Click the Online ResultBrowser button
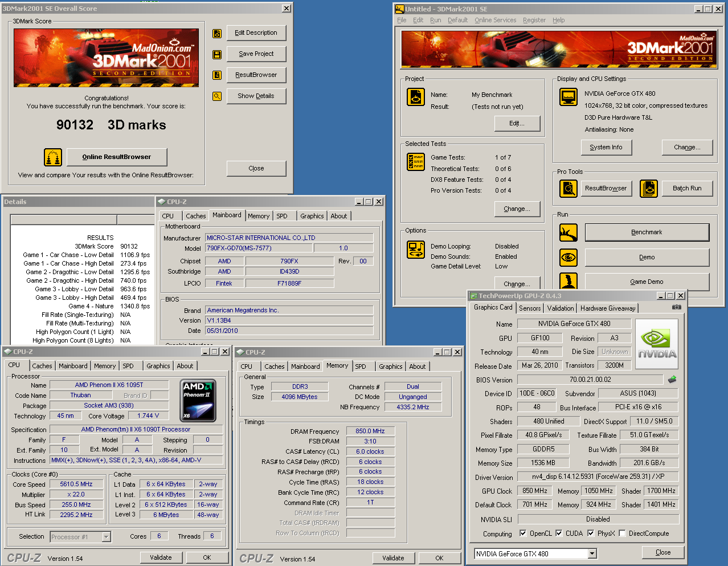The height and width of the screenshot is (566, 728). click(117, 157)
